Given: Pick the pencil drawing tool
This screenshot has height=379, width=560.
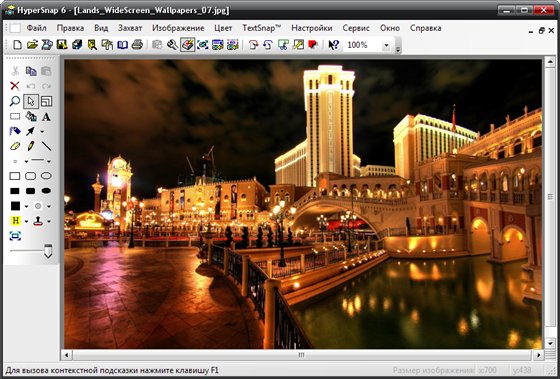Looking at the screenshot, I should [30, 146].
